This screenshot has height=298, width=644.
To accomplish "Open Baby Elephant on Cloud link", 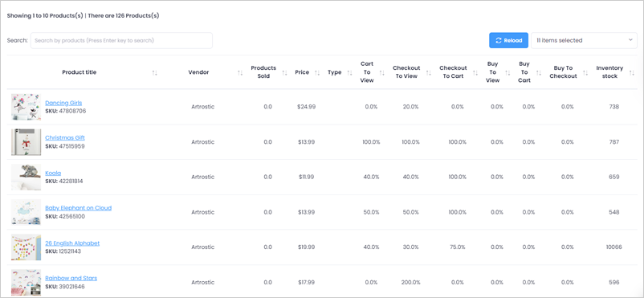I will [x=79, y=208].
